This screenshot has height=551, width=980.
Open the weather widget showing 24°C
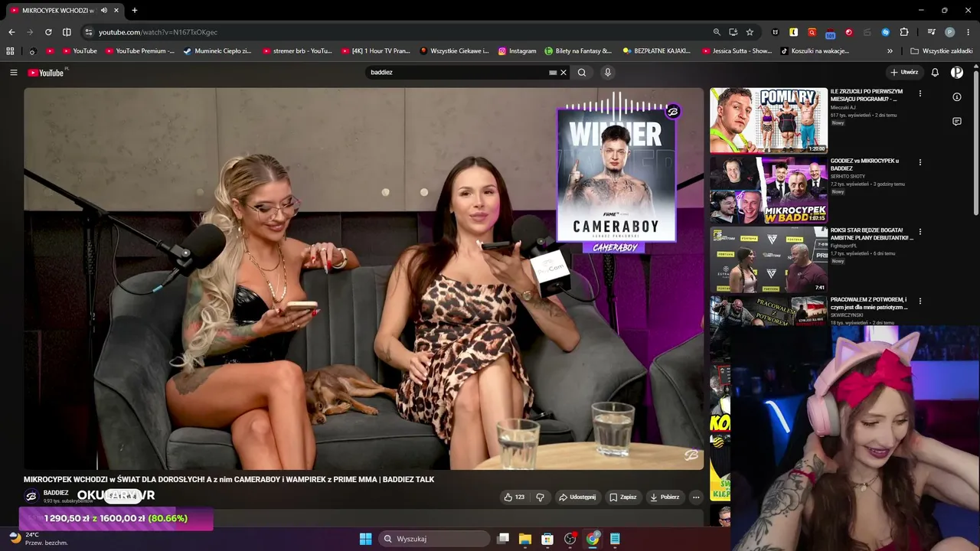click(x=38, y=539)
